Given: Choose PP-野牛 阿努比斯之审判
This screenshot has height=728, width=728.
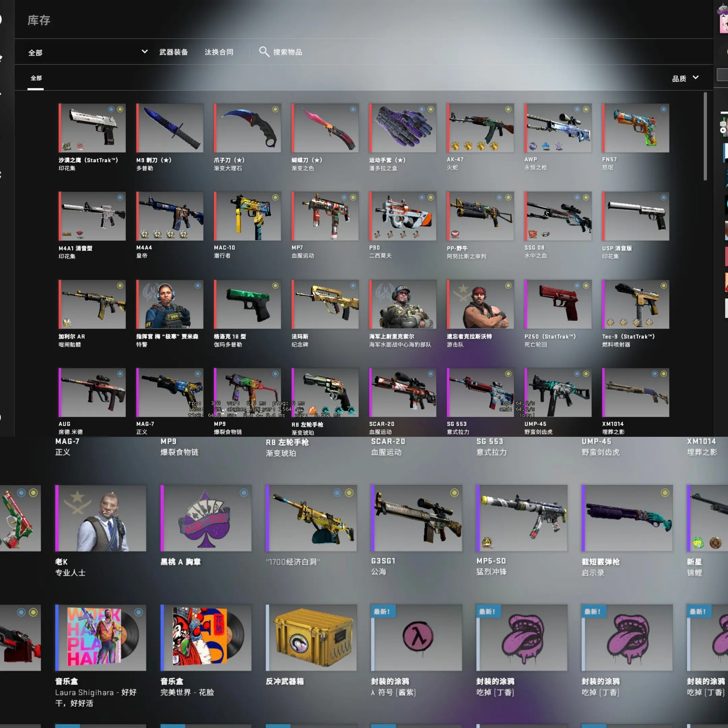Looking at the screenshot, I should coord(480,216).
